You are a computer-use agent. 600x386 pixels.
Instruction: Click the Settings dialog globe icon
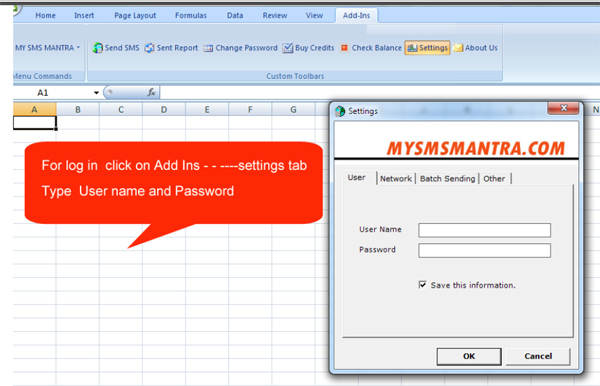click(340, 111)
